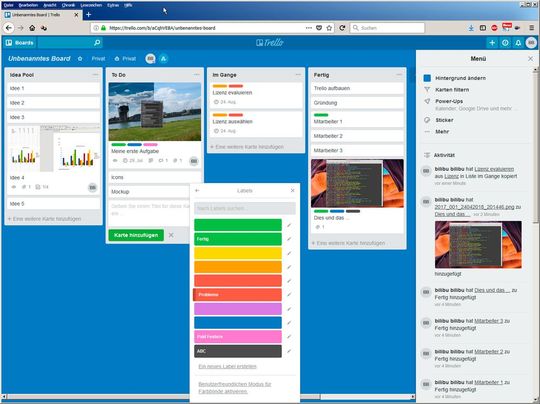Open the Icons card

point(155,177)
